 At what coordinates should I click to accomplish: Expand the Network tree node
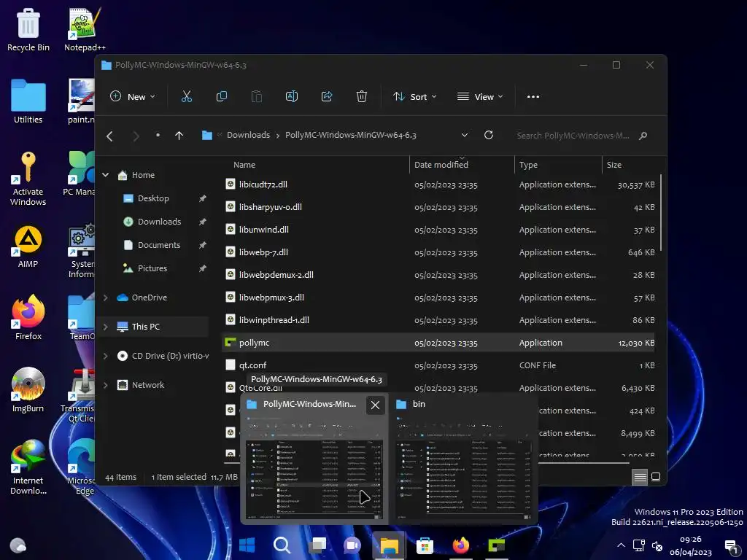105,385
